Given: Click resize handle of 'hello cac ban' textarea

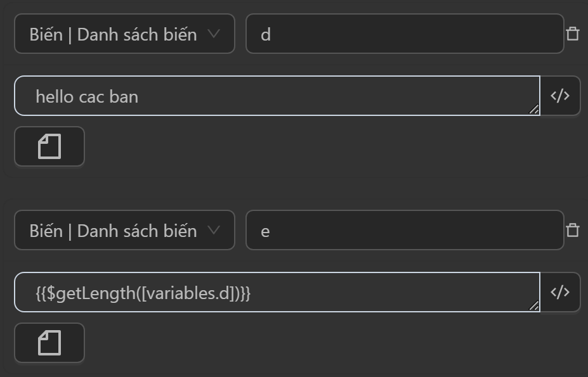Looking at the screenshot, I should (534, 110).
